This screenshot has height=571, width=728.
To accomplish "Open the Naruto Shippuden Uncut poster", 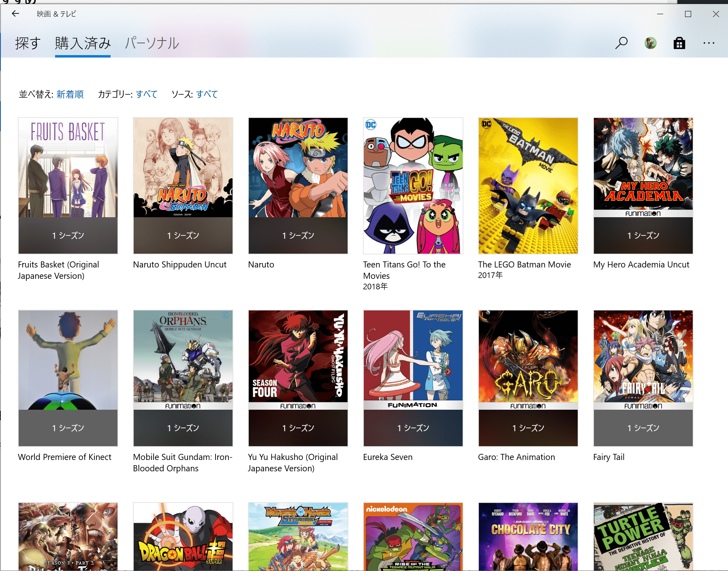I will click(183, 186).
